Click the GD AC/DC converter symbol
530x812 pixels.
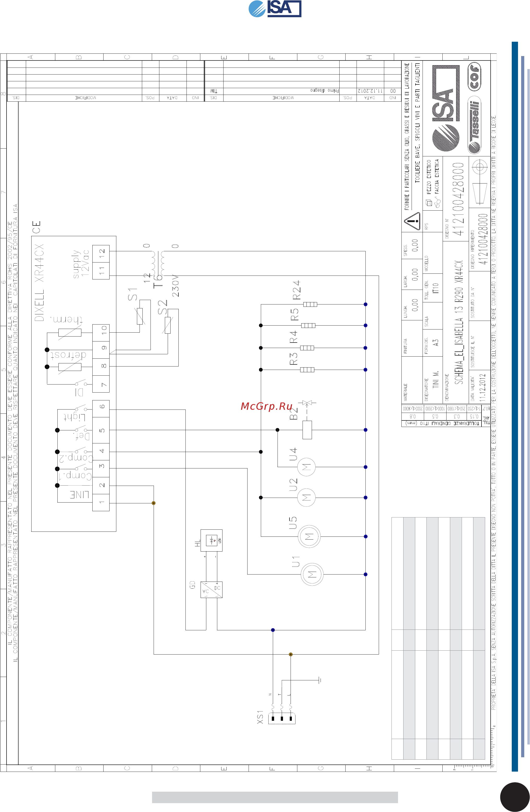coord(211,590)
